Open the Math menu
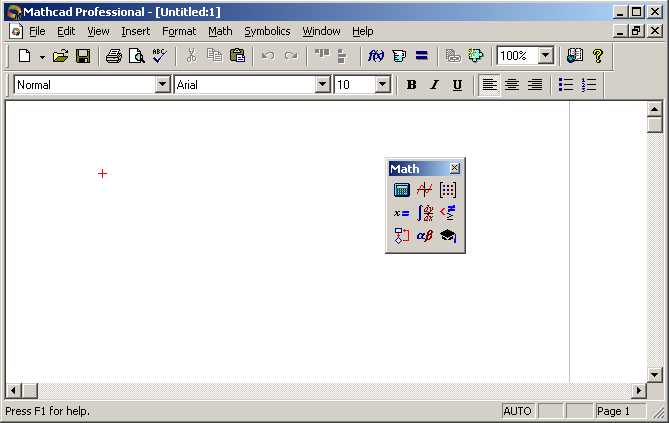 [220, 32]
